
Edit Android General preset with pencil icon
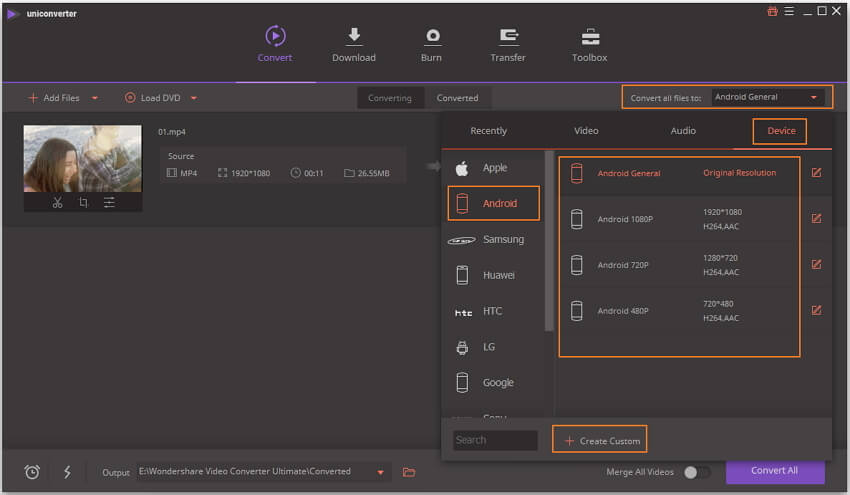tap(816, 172)
